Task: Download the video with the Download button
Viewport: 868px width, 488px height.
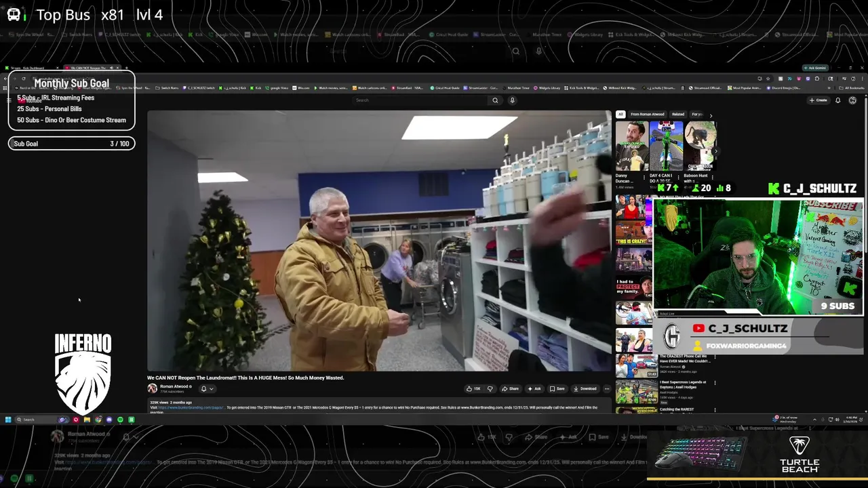Action: coord(585,388)
